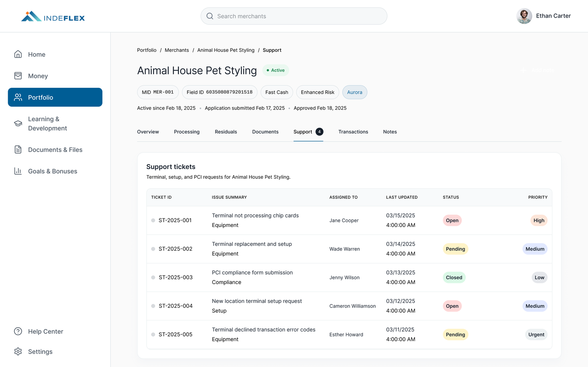The image size is (588, 367).
Task: Focus the Search merchants field
Action: [294, 16]
